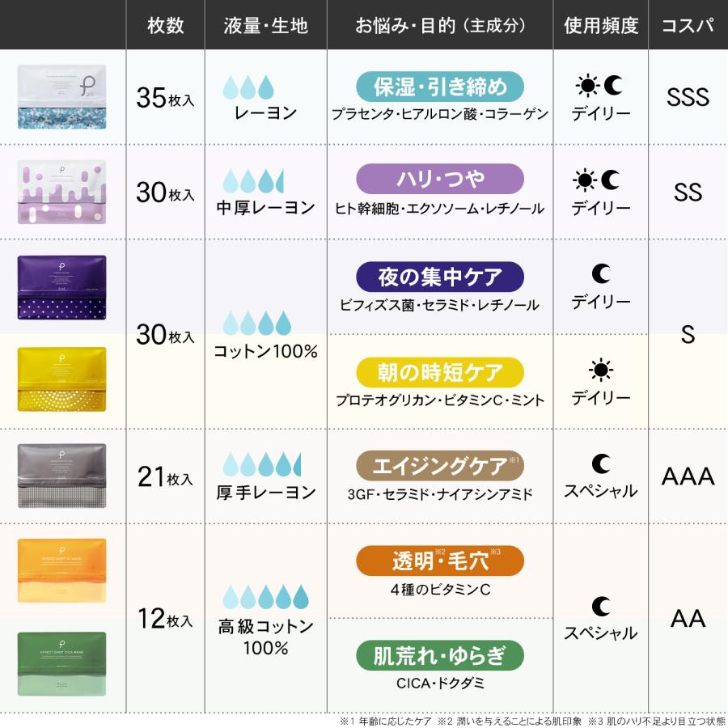Open the コスパ column header options

[689, 24]
